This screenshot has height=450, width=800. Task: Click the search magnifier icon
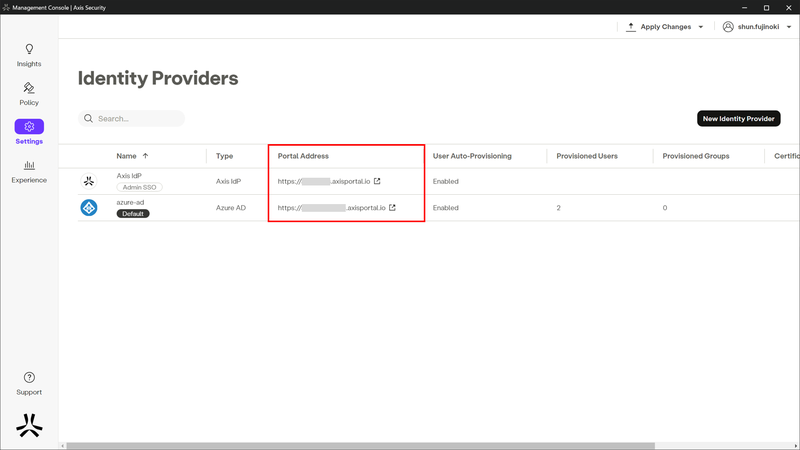pos(88,118)
